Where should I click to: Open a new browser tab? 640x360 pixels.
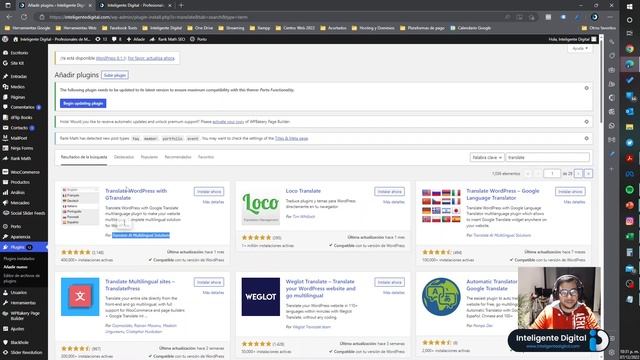(181, 5)
